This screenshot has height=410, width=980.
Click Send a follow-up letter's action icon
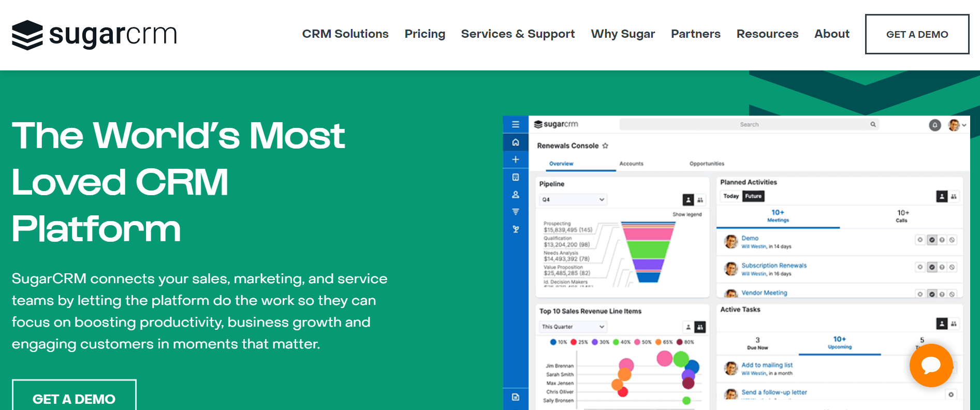pyautogui.click(x=951, y=394)
